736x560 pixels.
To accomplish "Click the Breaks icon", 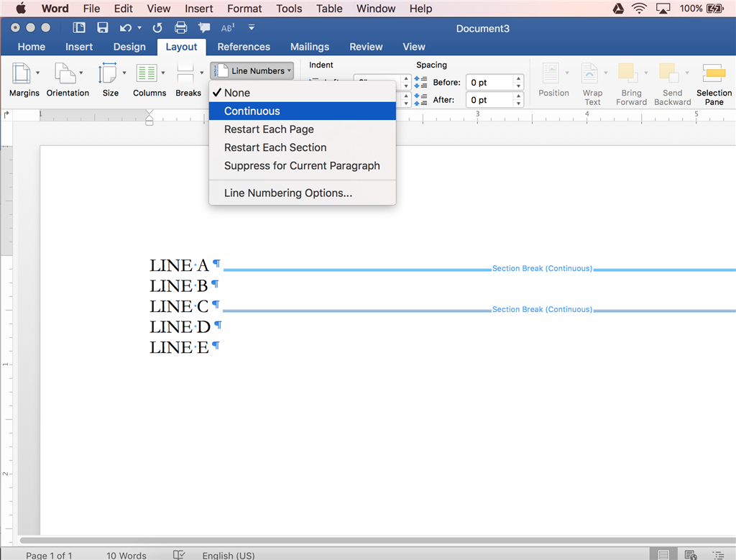I will 185,73.
